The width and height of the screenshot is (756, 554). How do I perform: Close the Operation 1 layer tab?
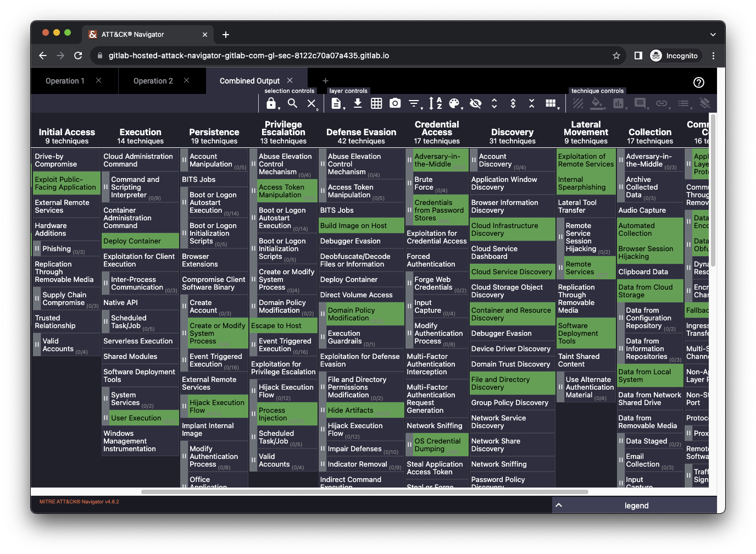coord(99,80)
